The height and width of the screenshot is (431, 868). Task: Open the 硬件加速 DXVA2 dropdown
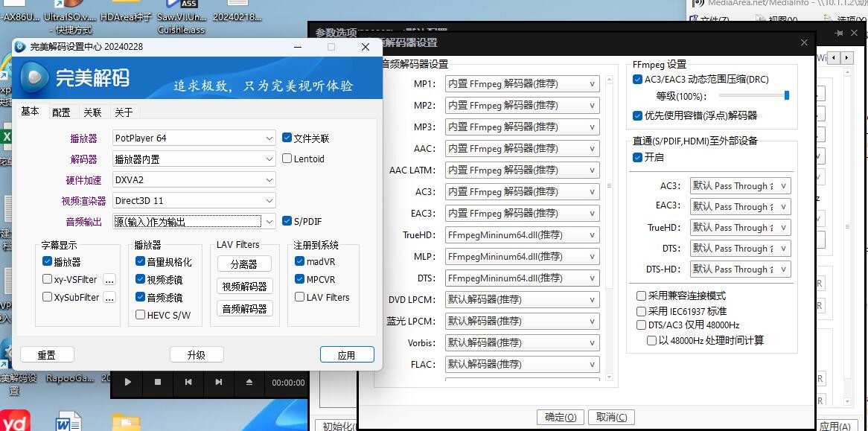point(269,179)
